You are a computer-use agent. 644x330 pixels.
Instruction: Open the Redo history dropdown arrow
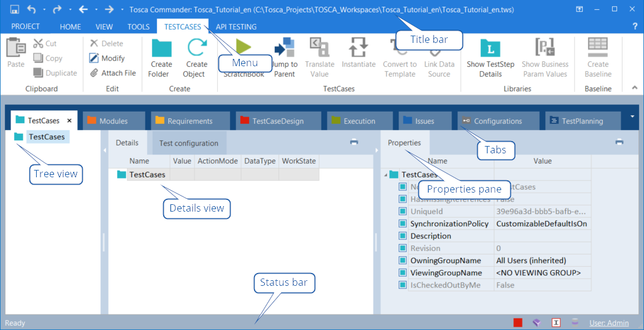70,9
